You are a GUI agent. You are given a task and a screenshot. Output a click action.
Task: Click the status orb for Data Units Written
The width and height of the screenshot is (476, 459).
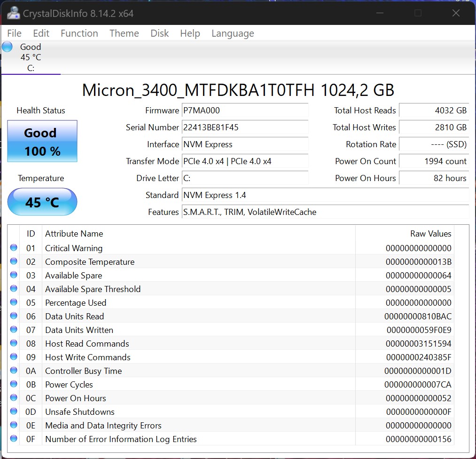click(x=14, y=329)
